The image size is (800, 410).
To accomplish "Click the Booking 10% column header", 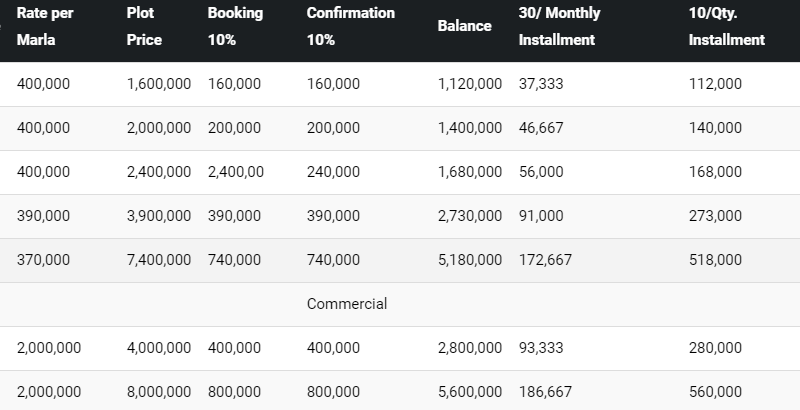I will [235, 27].
